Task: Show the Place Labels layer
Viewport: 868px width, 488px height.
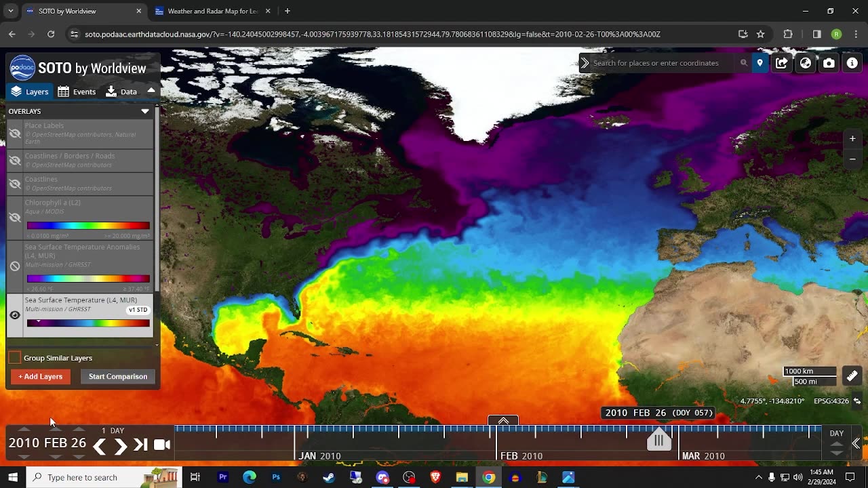Action: [15, 134]
